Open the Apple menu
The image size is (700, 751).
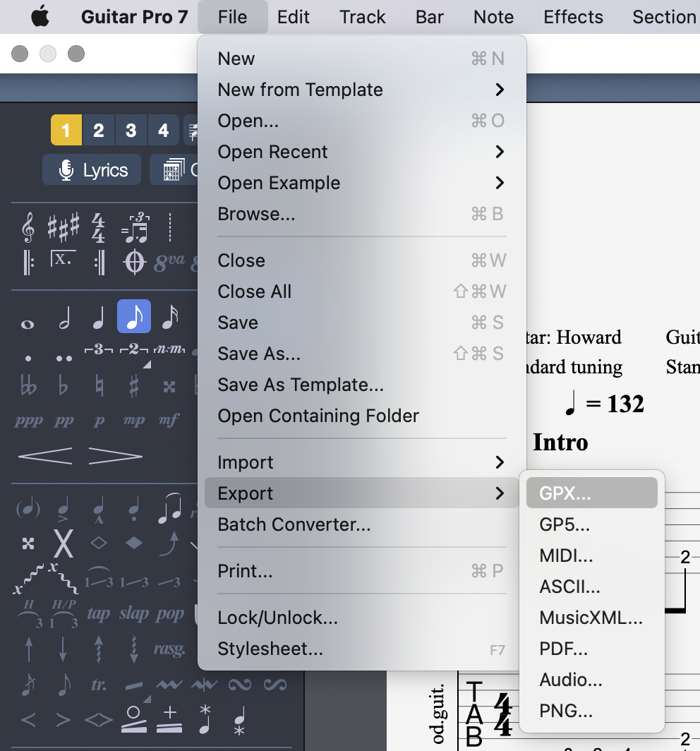tap(40, 17)
